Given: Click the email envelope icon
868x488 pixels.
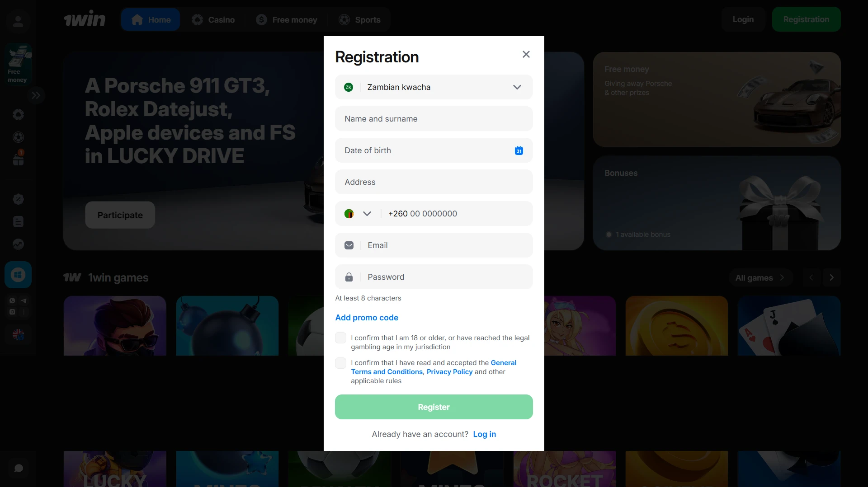Looking at the screenshot, I should [349, 245].
